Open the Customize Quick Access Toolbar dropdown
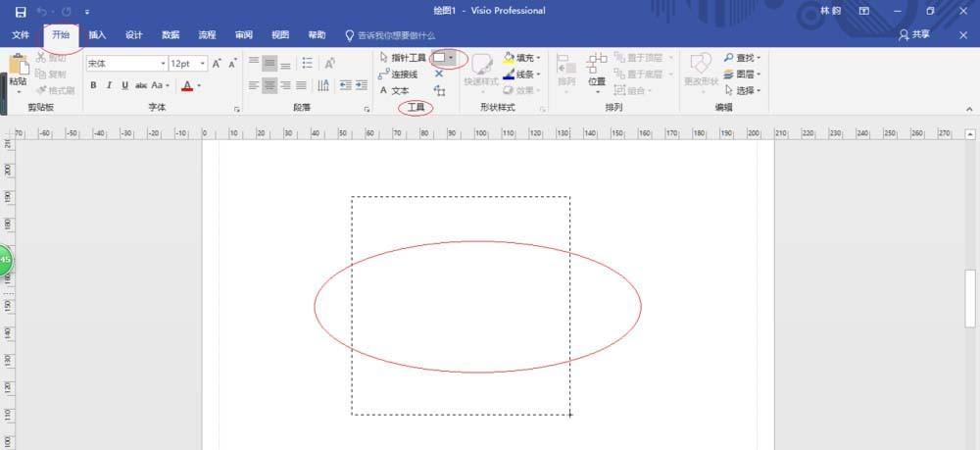The height and width of the screenshot is (450, 980). 87,11
